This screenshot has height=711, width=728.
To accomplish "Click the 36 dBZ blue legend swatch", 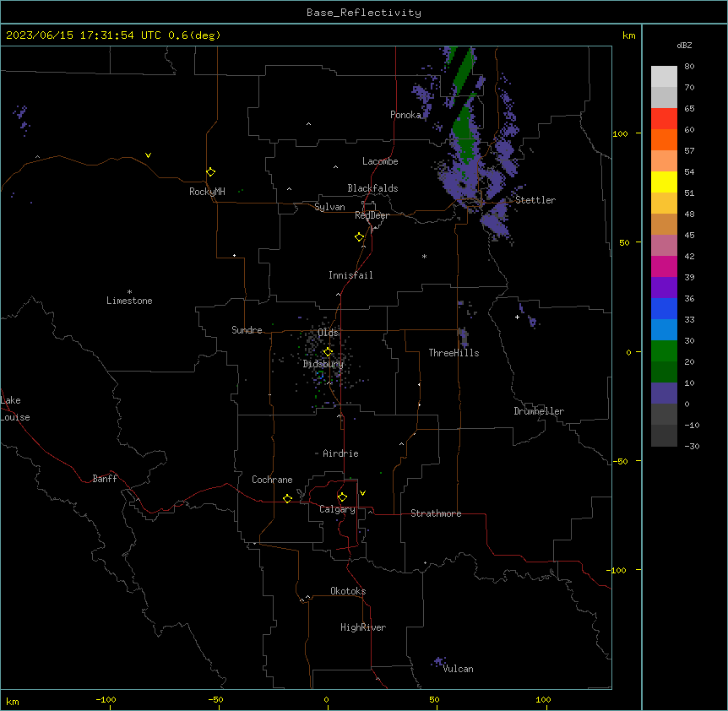I will [664, 308].
